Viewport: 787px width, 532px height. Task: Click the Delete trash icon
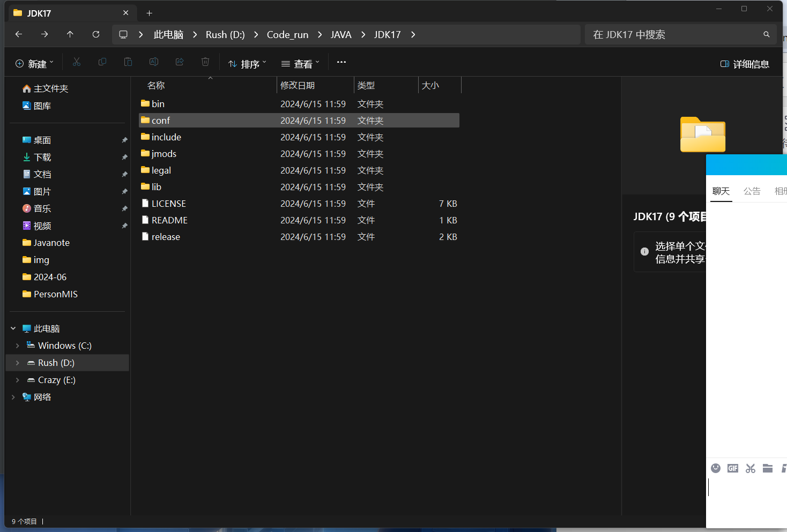[x=205, y=62]
